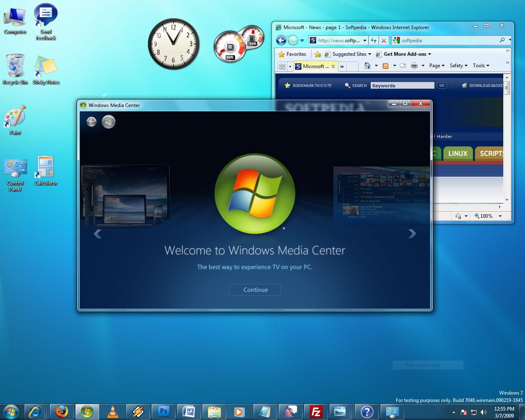Click the GO button next to Keywords

tap(442, 86)
